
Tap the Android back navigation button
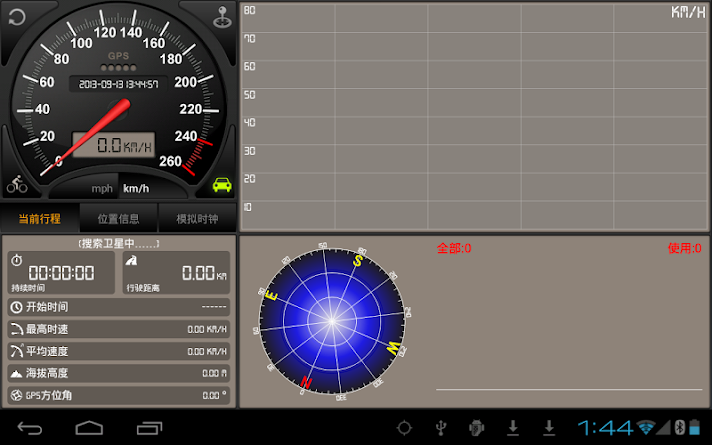(30, 428)
